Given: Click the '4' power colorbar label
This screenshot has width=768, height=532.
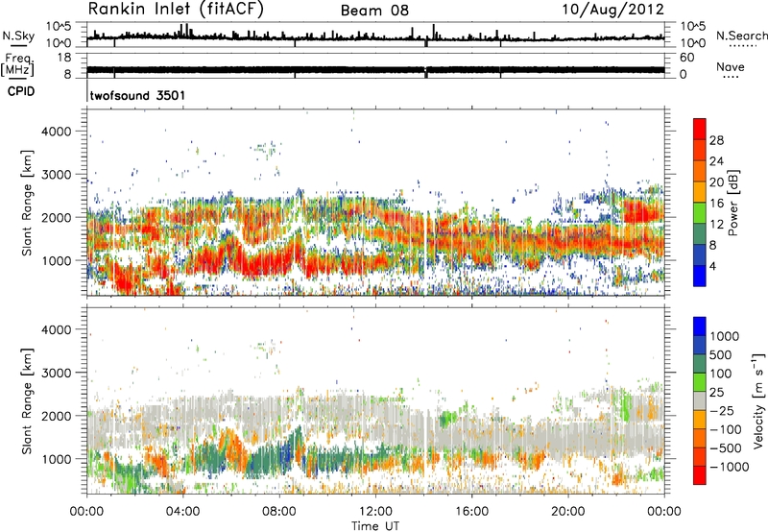Looking at the screenshot, I should point(712,267).
